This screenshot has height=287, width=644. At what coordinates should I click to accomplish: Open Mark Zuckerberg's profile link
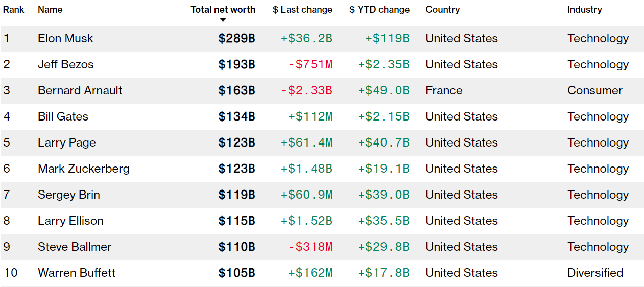(83, 169)
